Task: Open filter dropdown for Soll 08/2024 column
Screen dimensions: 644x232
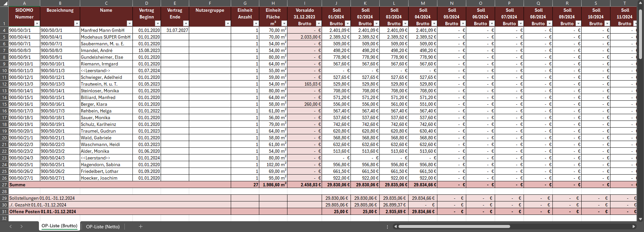Action: tap(549, 24)
